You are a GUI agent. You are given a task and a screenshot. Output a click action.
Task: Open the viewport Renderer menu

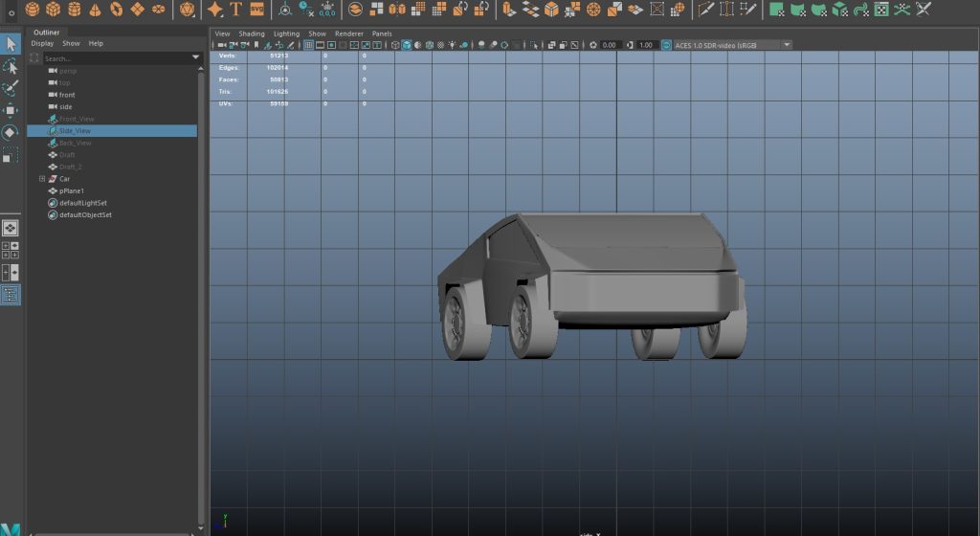(348, 33)
